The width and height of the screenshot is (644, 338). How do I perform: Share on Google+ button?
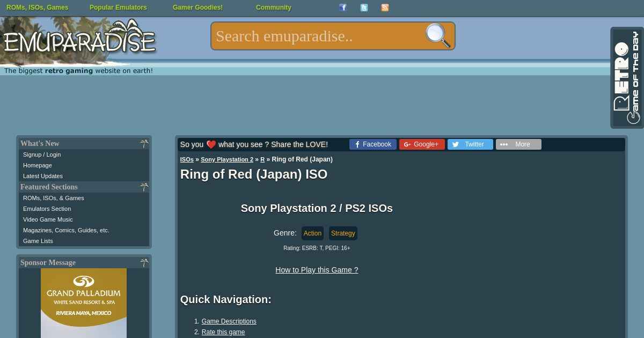click(422, 144)
